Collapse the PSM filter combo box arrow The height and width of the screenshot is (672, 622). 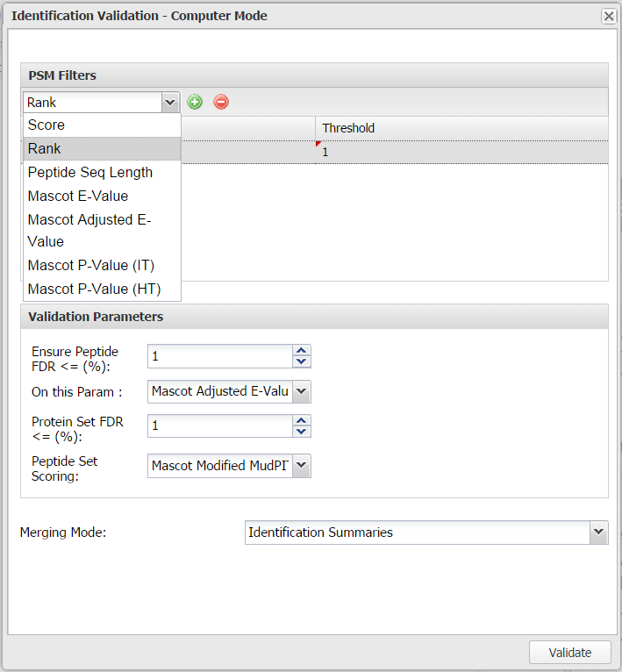[170, 103]
